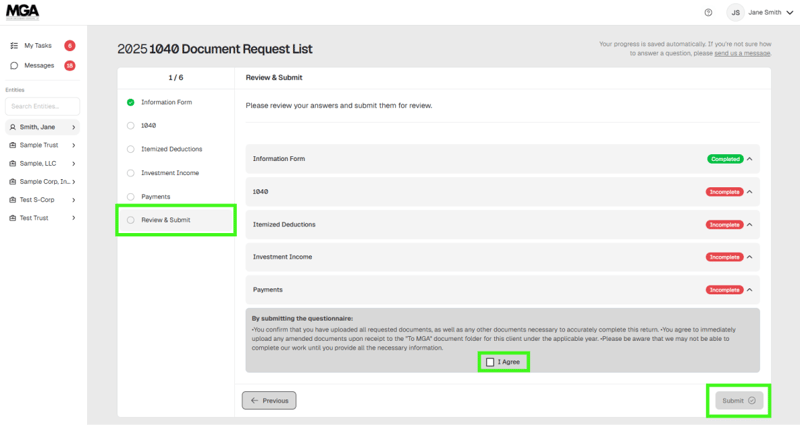Click the Previous button
800x425 pixels.
[269, 401]
